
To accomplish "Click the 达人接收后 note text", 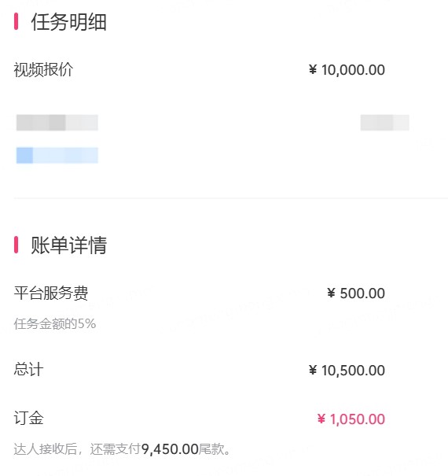I will (46, 449).
